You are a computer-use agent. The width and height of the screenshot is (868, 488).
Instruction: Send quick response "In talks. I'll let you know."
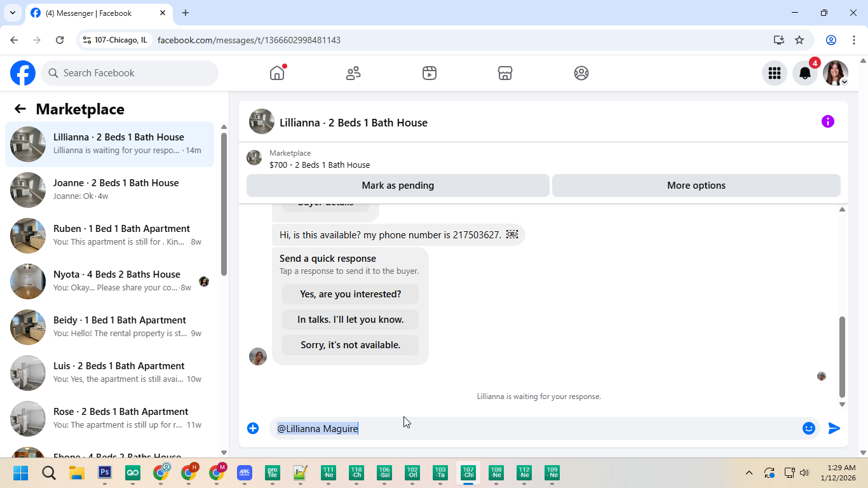(350, 320)
